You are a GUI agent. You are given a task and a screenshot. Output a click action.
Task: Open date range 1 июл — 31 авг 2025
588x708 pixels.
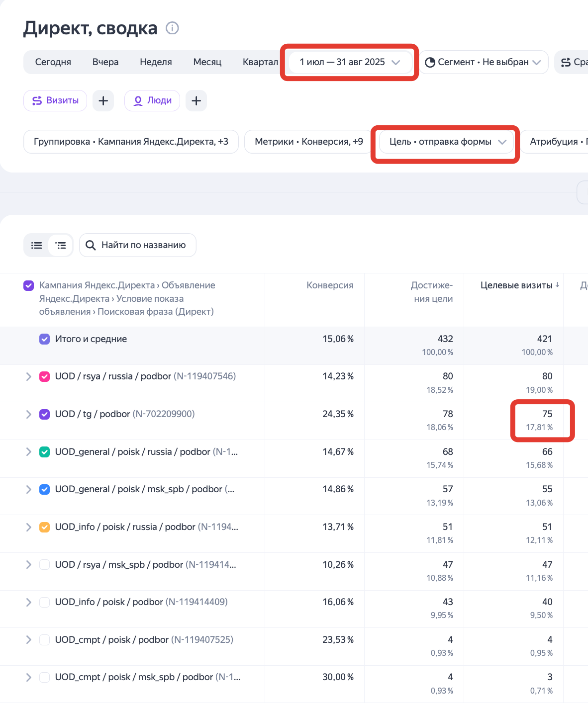point(349,62)
